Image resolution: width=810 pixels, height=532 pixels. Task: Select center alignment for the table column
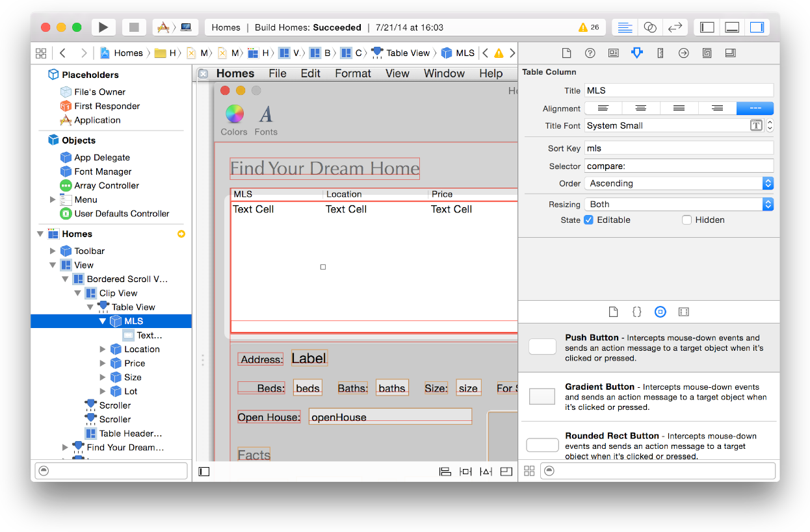pos(640,108)
